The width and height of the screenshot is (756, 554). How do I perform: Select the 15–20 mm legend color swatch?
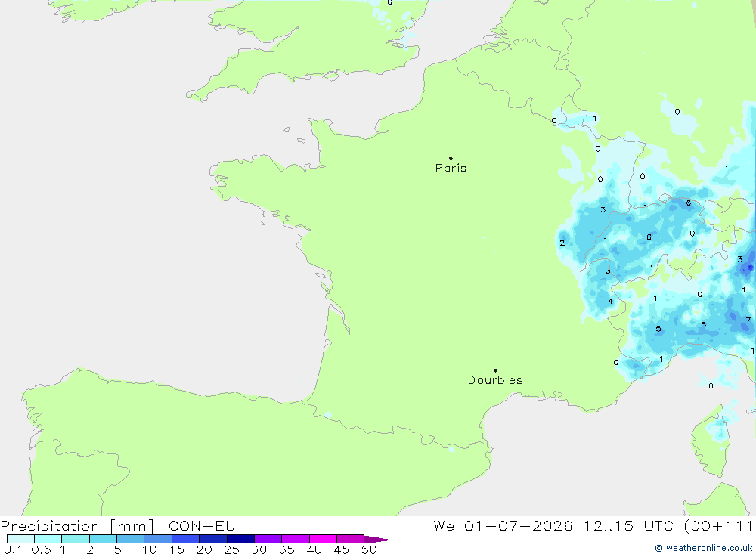(x=186, y=539)
